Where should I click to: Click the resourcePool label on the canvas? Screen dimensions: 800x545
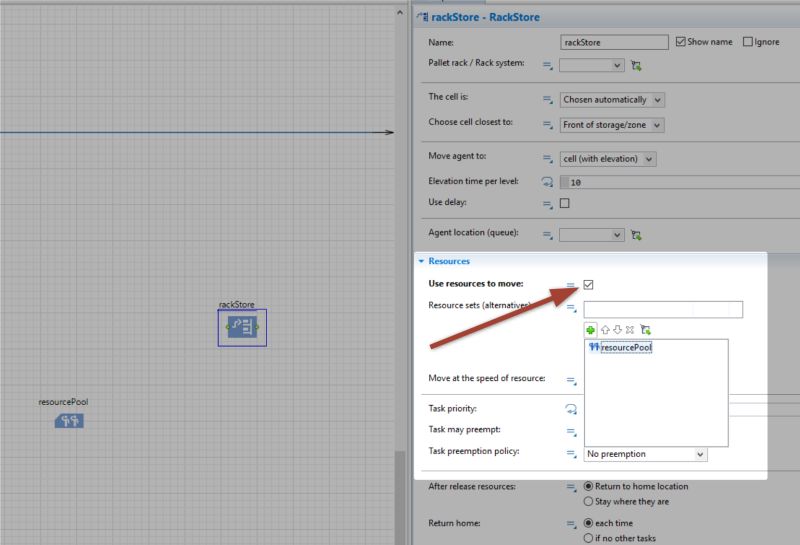point(63,402)
